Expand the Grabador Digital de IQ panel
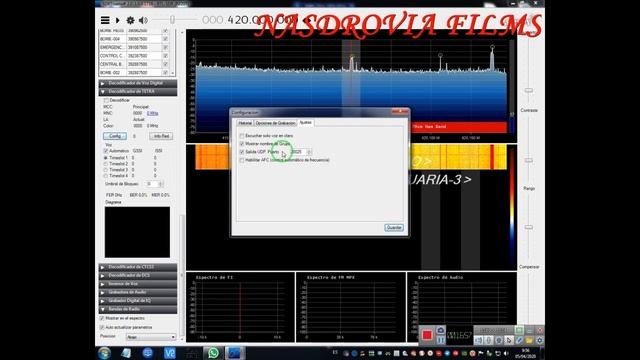 138,301
